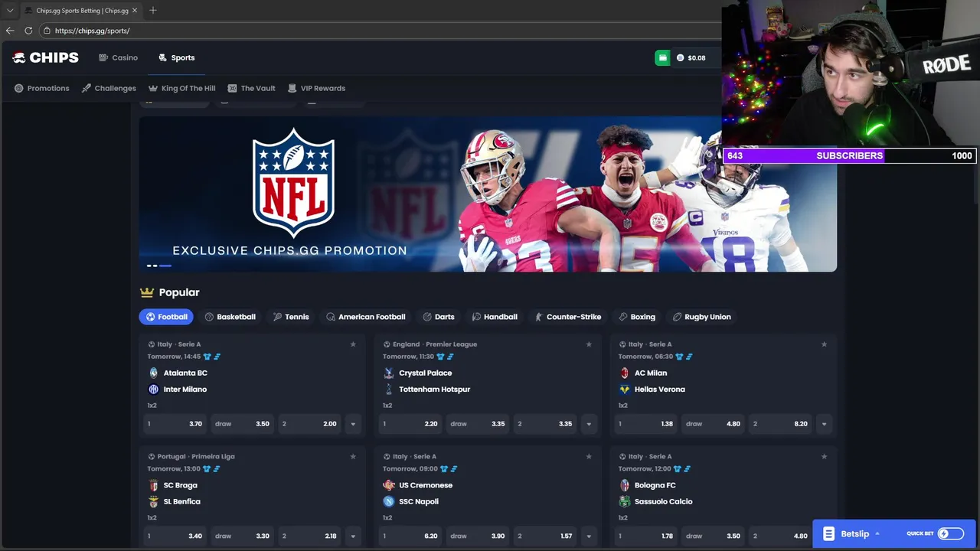Bet on Hellas Verona win at 8.20

tap(780, 424)
